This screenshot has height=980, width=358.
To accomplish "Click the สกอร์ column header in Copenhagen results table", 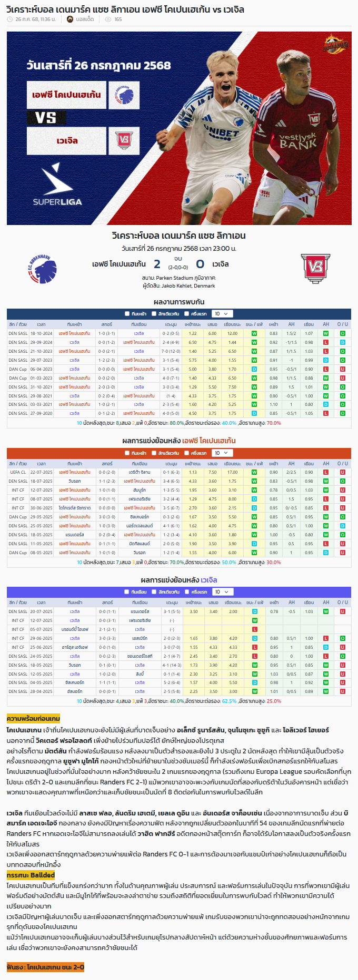I will tap(107, 464).
